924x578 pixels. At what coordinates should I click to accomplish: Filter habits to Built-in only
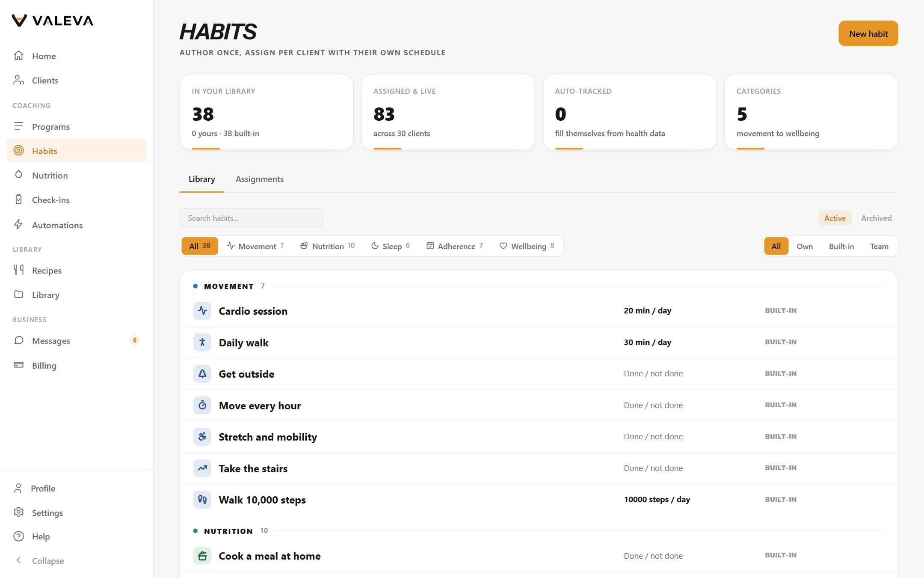841,246
